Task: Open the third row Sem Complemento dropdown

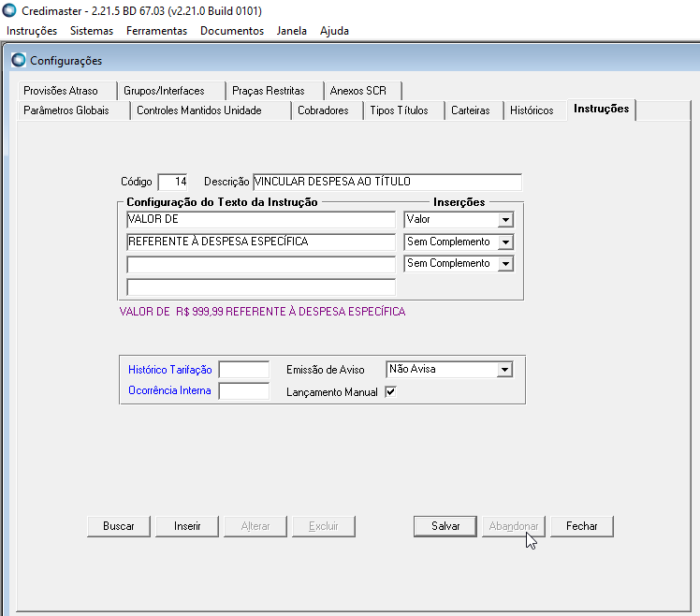Action: tap(505, 263)
